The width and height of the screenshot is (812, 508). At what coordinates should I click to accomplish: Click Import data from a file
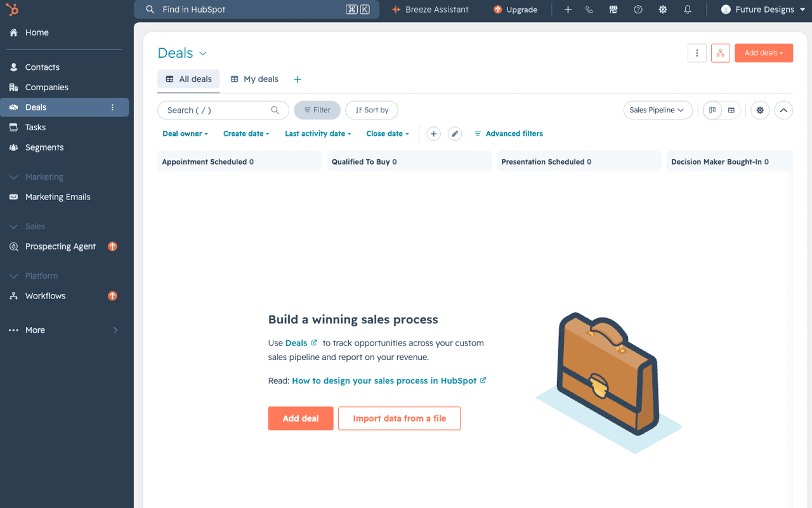pos(399,418)
